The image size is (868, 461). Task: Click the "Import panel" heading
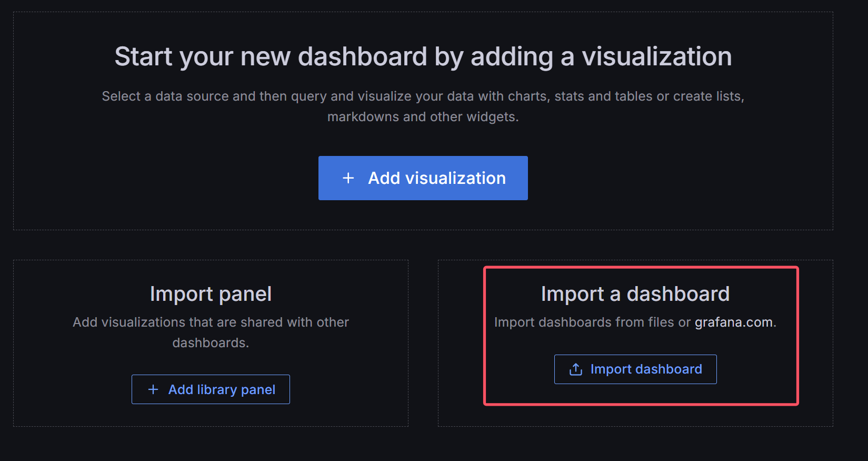click(x=211, y=294)
